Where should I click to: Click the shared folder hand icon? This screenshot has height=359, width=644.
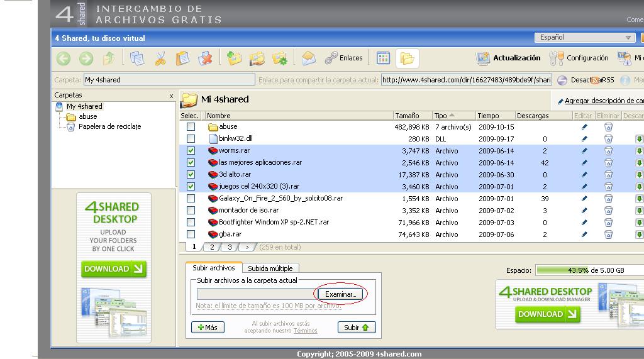257,58
